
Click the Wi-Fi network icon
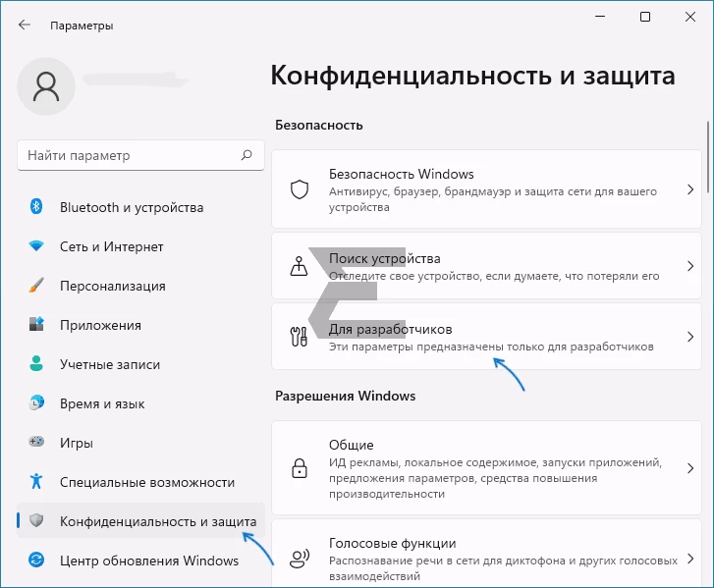point(36,246)
